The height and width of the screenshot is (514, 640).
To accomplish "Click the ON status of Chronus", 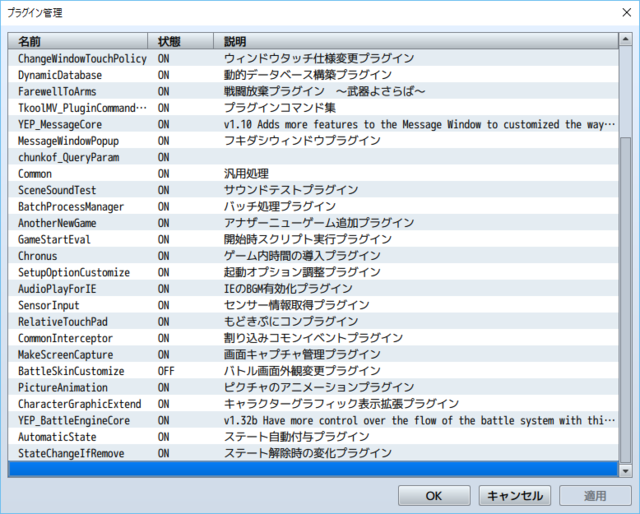I will coord(163,256).
